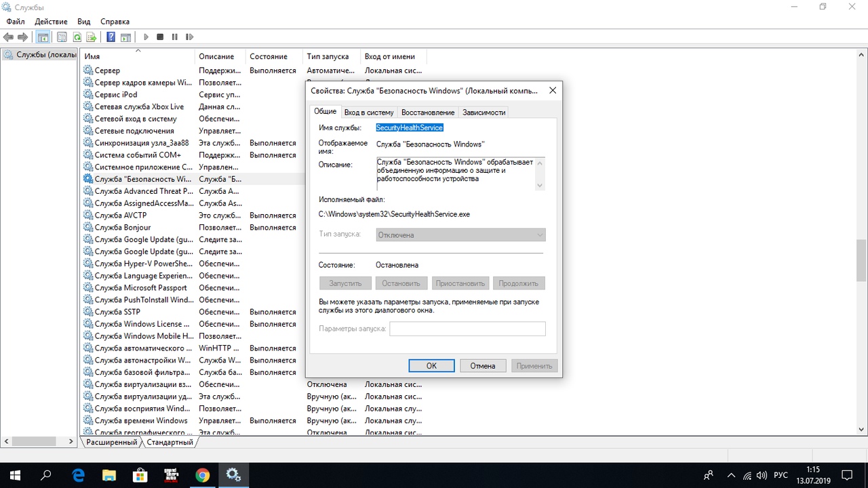Click the Описание column header

(x=220, y=56)
